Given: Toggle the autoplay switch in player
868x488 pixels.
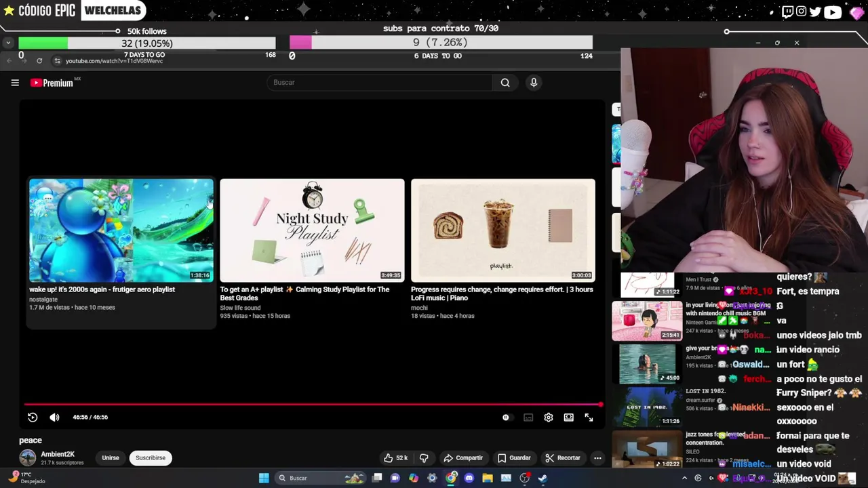Looking at the screenshot, I should [x=506, y=418].
